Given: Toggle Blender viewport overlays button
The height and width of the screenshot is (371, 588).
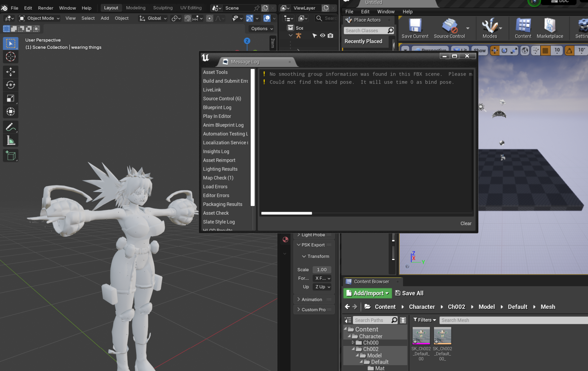Looking at the screenshot, I should pos(267,18).
